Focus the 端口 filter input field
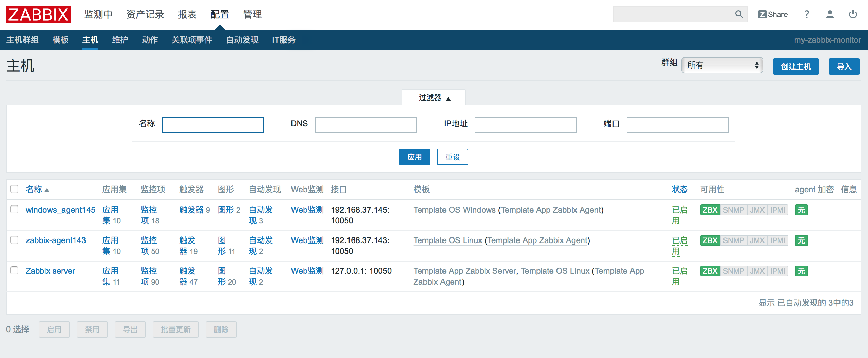868x358 pixels. [677, 125]
